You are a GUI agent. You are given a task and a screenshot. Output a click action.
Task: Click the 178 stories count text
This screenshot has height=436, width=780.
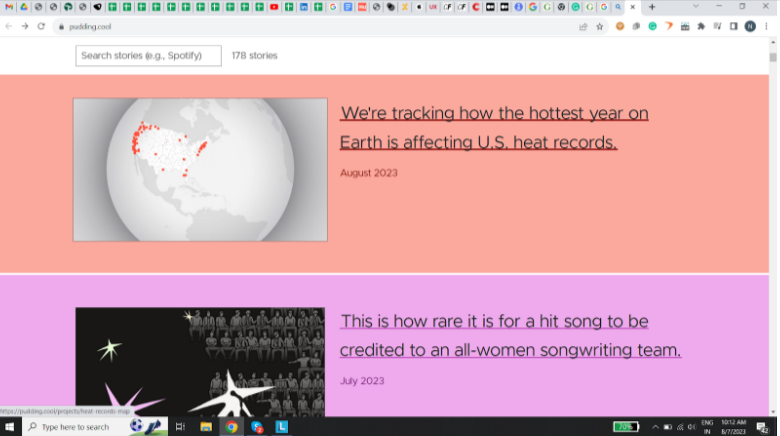click(x=254, y=56)
